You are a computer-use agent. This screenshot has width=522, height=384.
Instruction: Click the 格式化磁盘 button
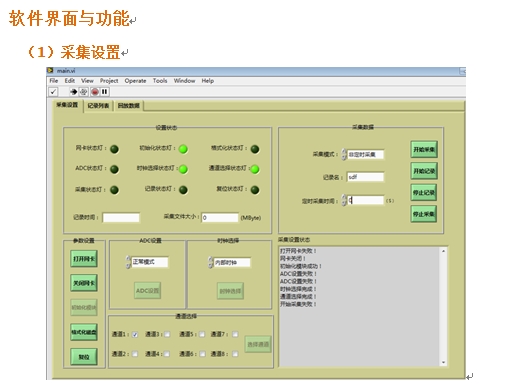pyautogui.click(x=84, y=332)
